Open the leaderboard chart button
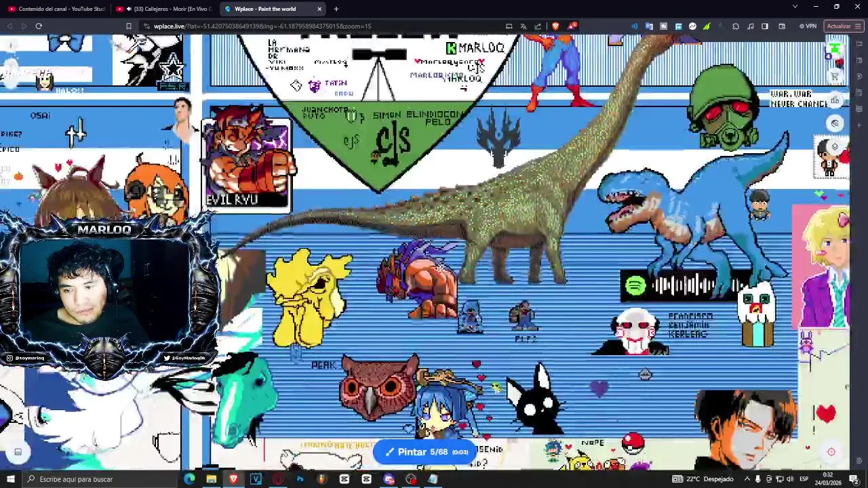 (835, 100)
